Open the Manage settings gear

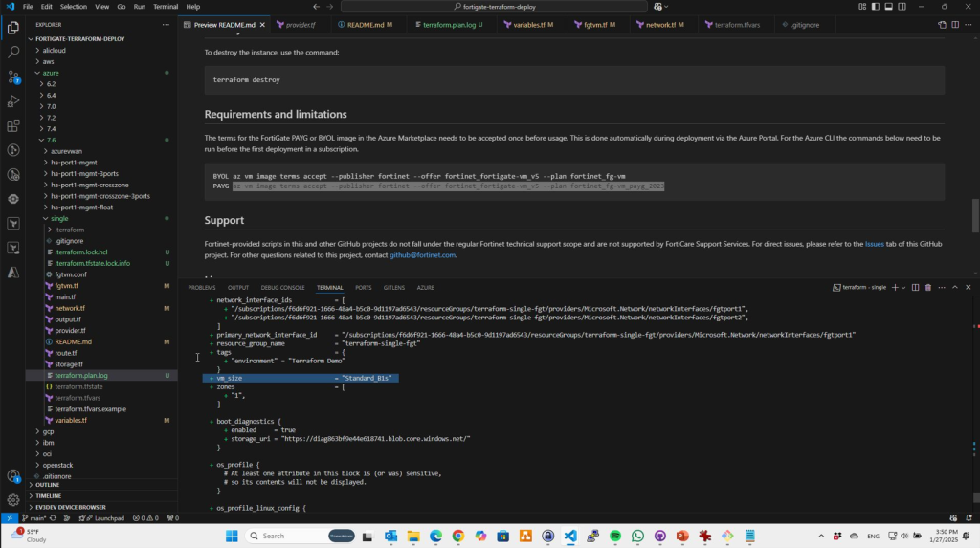click(13, 499)
